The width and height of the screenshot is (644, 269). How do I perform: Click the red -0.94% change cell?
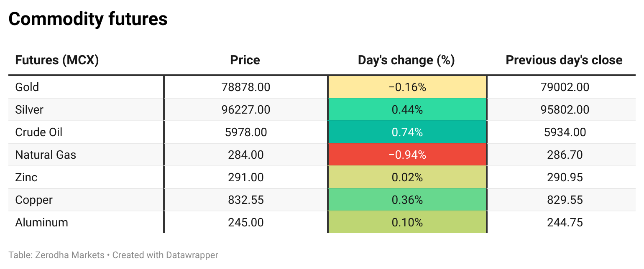(x=407, y=155)
